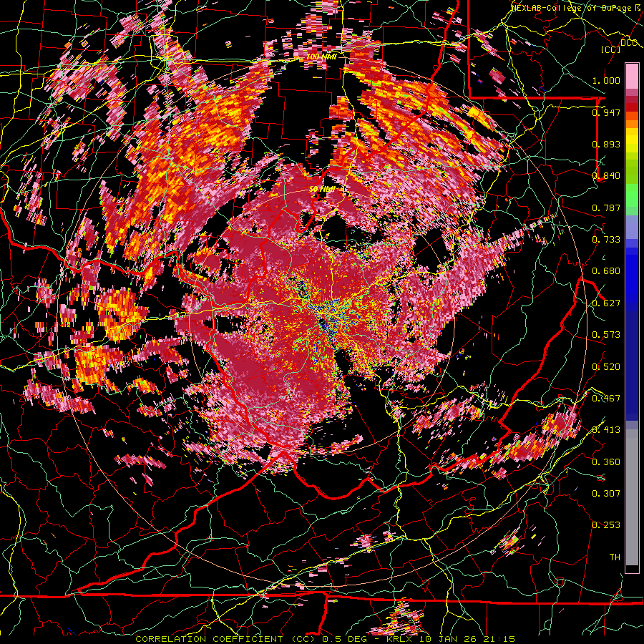The height and width of the screenshot is (644, 644).
Task: Click the 0.627 legend value
Action: pyautogui.click(x=606, y=303)
